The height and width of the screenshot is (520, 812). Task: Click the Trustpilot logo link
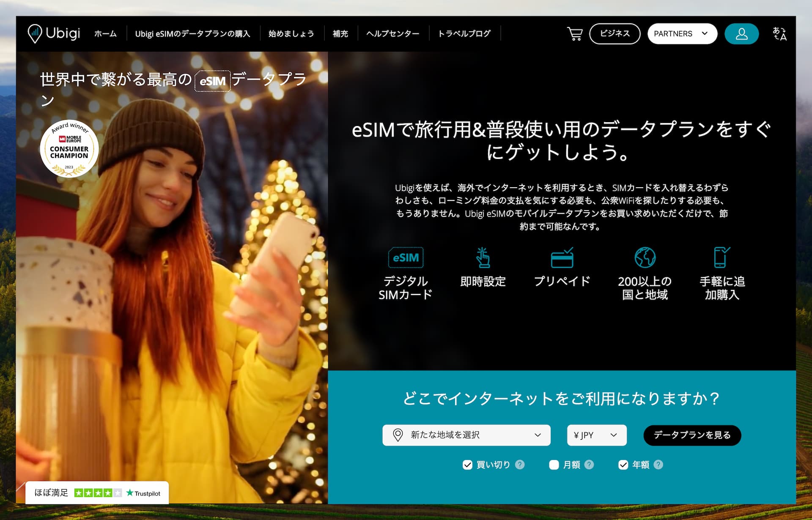(143, 493)
